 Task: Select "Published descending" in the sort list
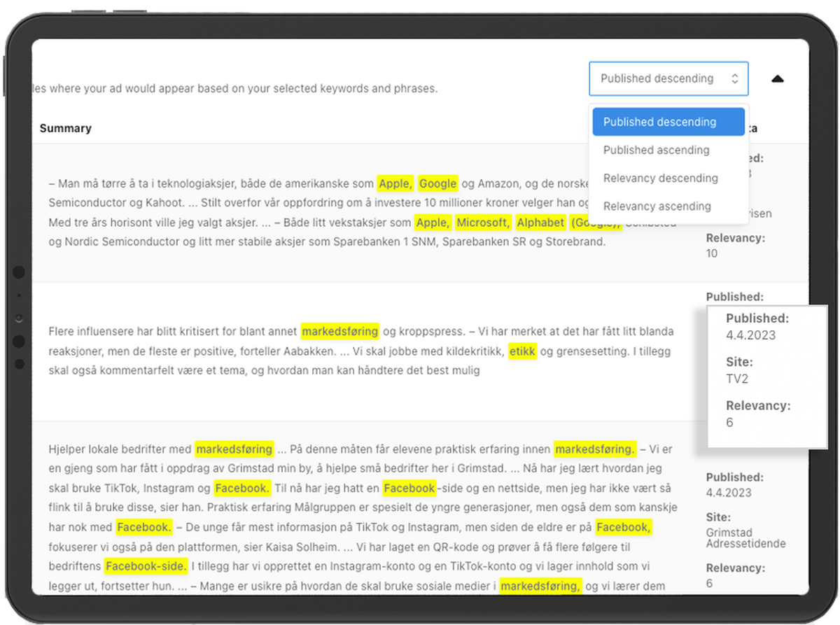668,122
